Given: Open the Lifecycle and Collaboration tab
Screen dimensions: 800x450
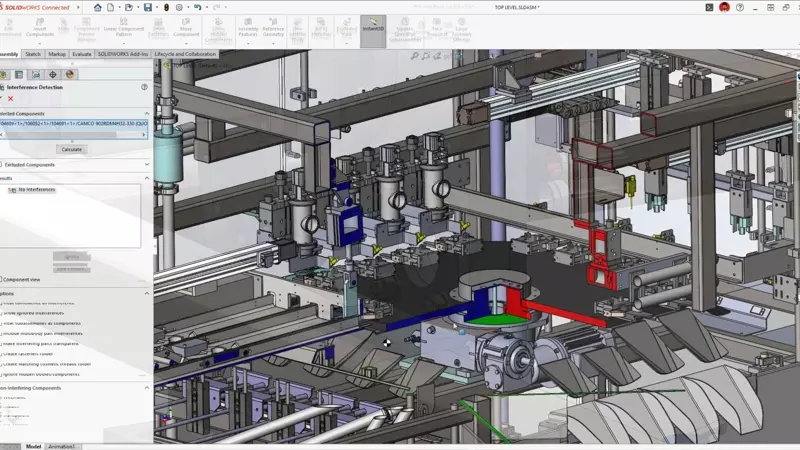Looking at the screenshot, I should pos(185,54).
